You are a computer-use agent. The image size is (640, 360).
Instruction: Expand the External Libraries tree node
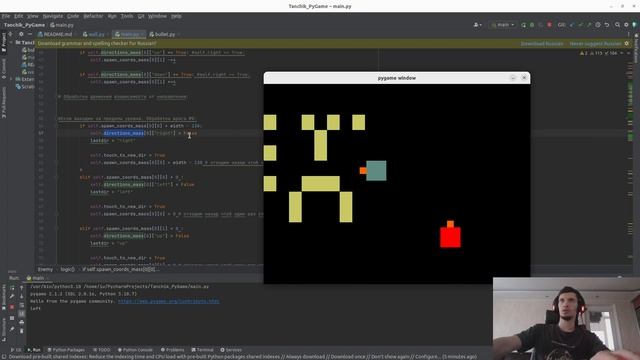12,79
